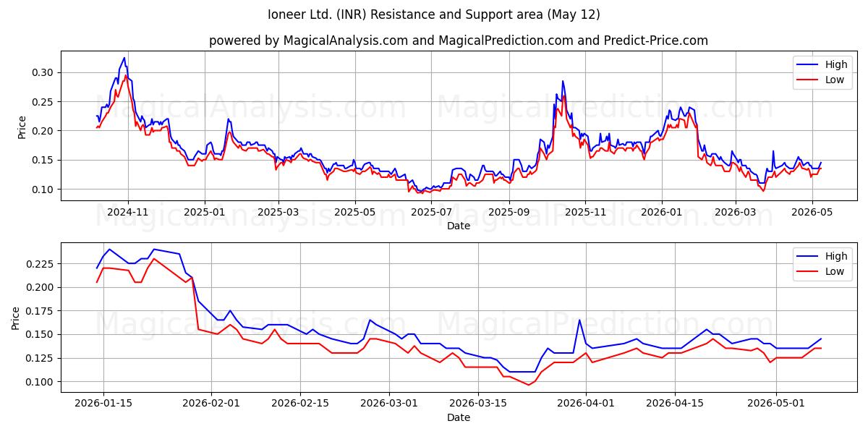The height and width of the screenshot is (434, 868).
Task: Click the 2026-02-15 x-axis label
Action: point(300,404)
